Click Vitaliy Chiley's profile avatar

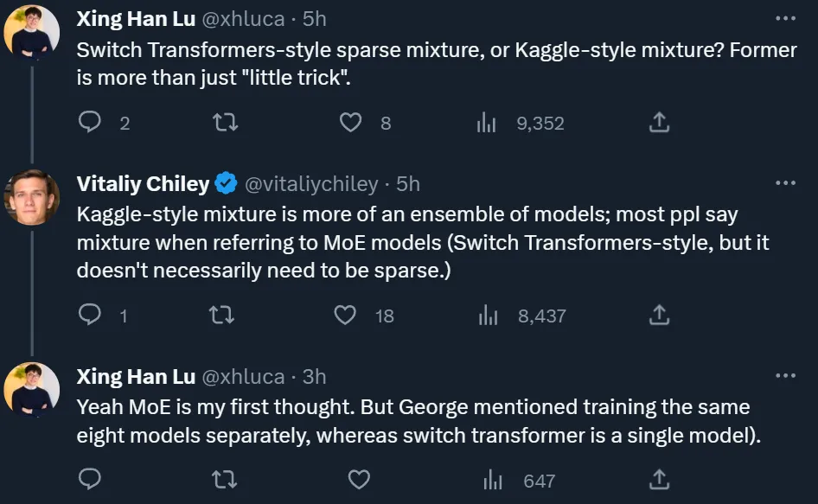point(32,197)
